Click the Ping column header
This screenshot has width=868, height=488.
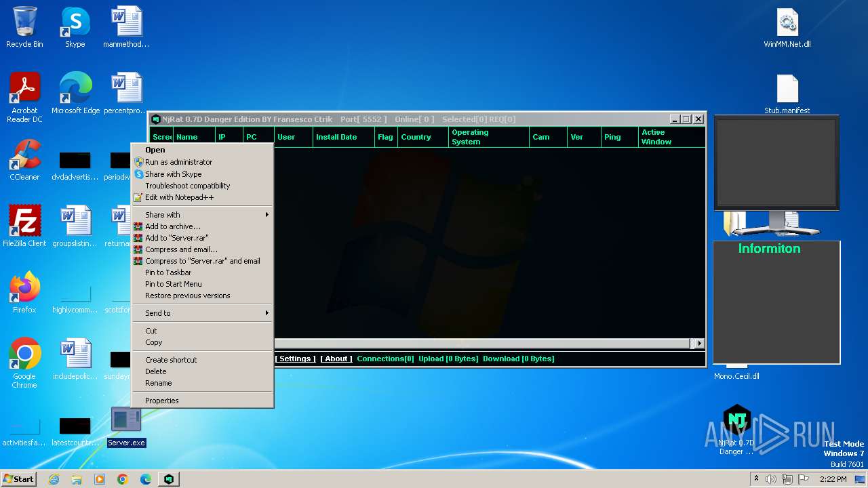(620, 137)
